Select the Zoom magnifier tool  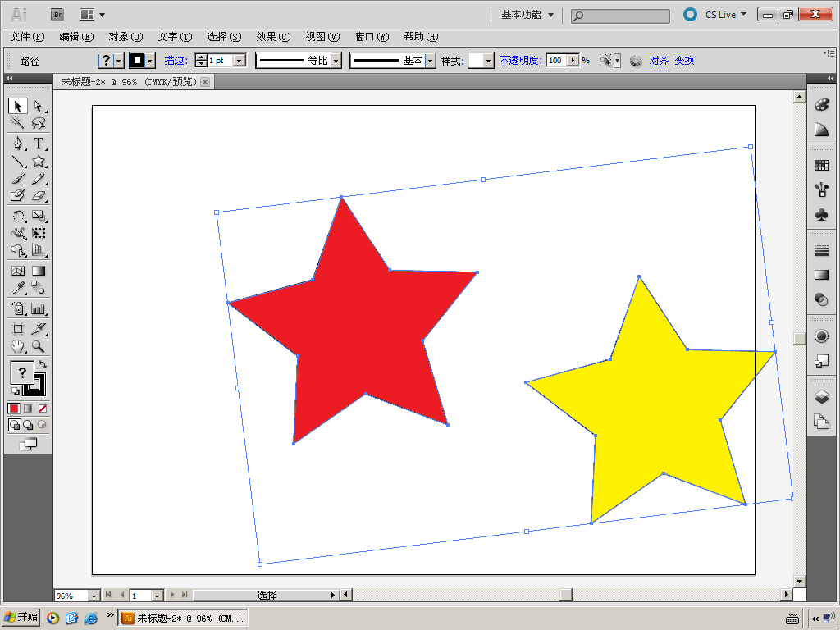pos(38,347)
